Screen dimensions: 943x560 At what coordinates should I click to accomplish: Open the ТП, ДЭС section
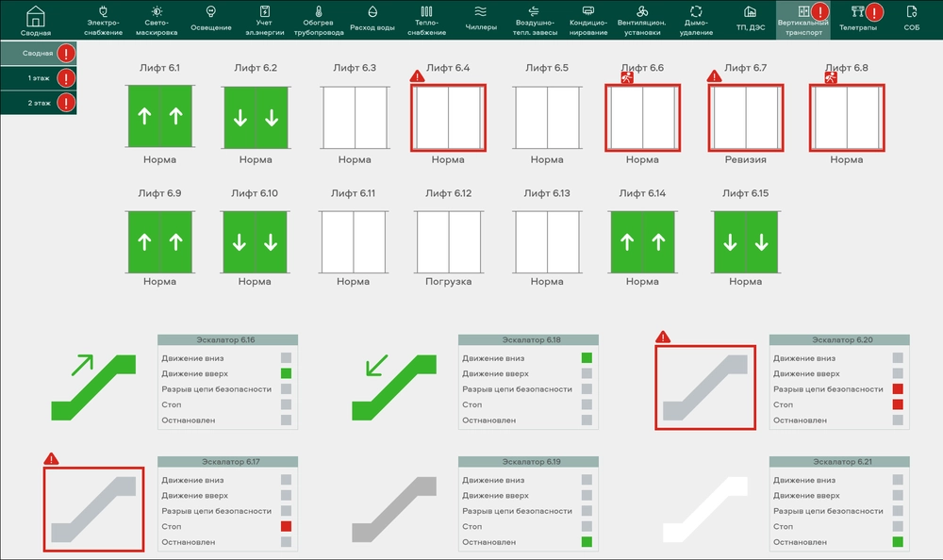(x=750, y=13)
